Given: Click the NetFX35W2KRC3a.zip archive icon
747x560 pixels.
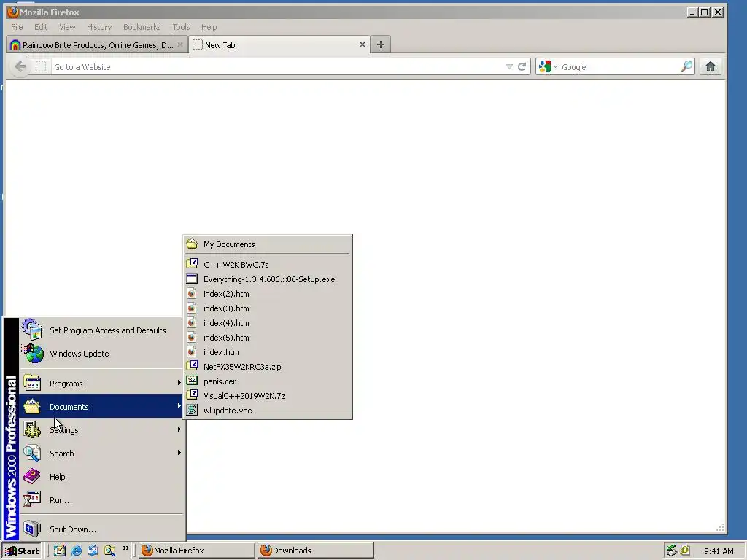Looking at the screenshot, I should 192,366.
